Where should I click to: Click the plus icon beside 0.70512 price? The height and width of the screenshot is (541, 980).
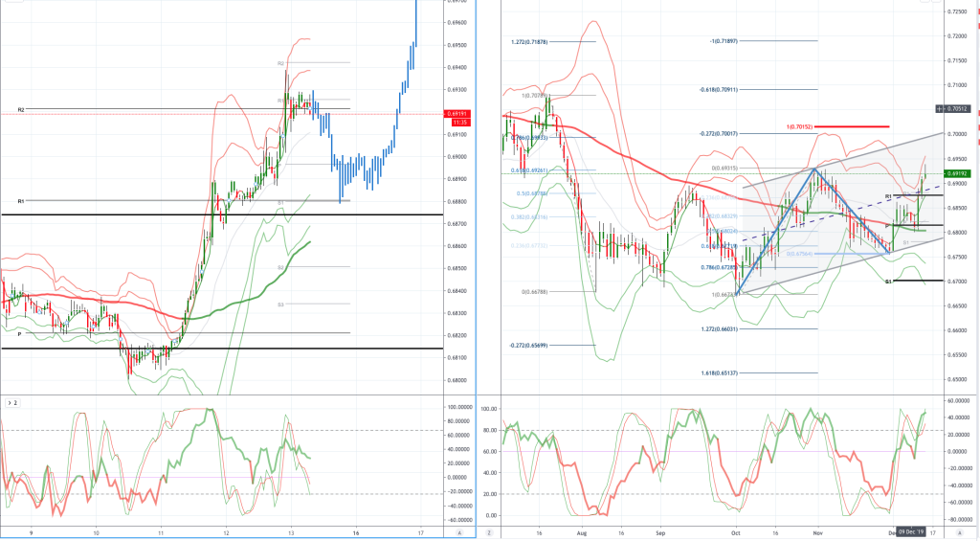click(x=940, y=109)
